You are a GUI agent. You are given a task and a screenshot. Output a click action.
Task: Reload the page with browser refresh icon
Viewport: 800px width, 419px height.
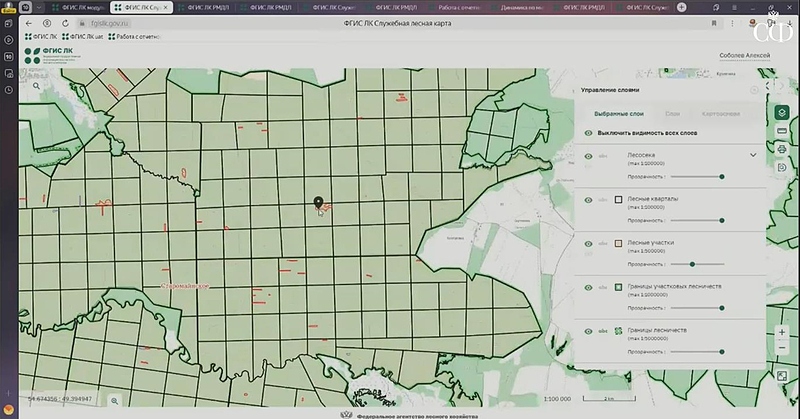tap(65, 22)
